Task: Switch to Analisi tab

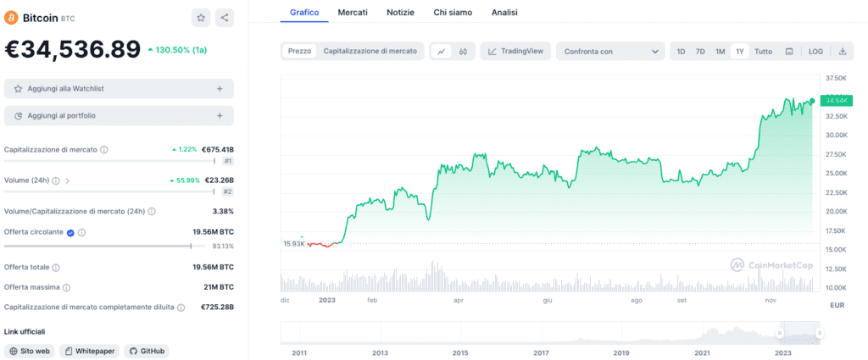Action: [504, 12]
